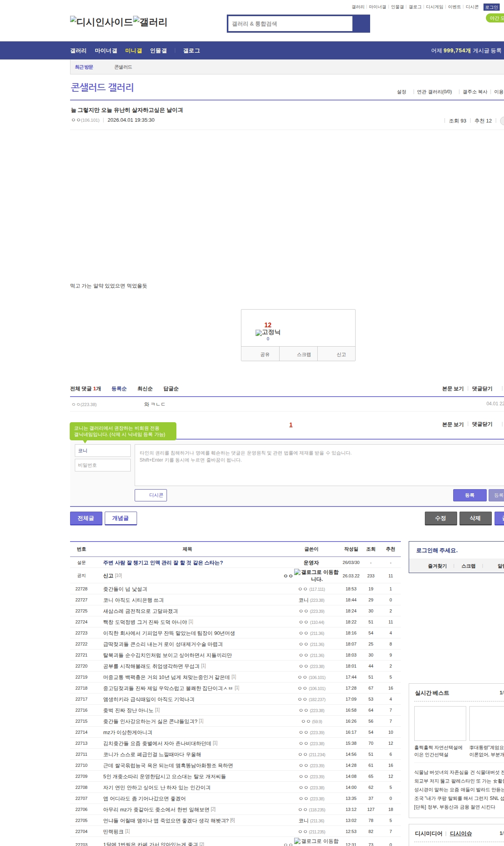Open post titled 'mz가 이상한게아니긔'
The width and height of the screenshot is (504, 846).
click(128, 732)
